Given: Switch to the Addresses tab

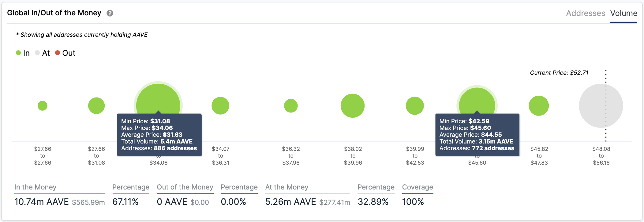Looking at the screenshot, I should click(x=585, y=13).
